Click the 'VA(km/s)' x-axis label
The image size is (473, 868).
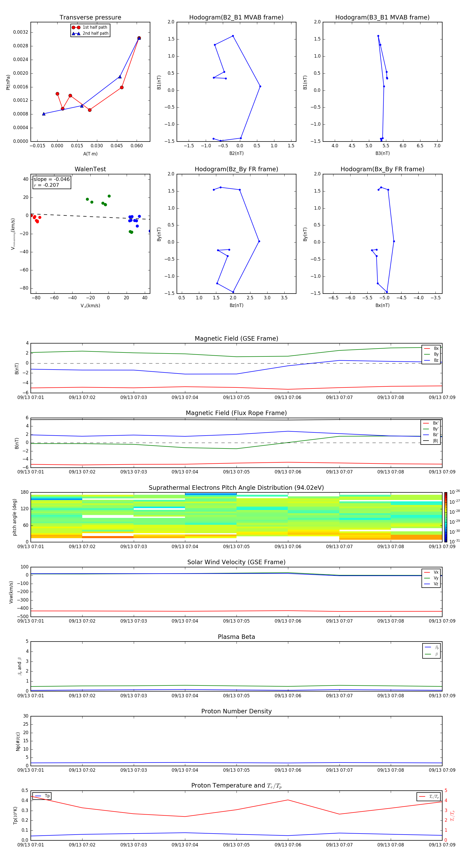[x=90, y=306]
